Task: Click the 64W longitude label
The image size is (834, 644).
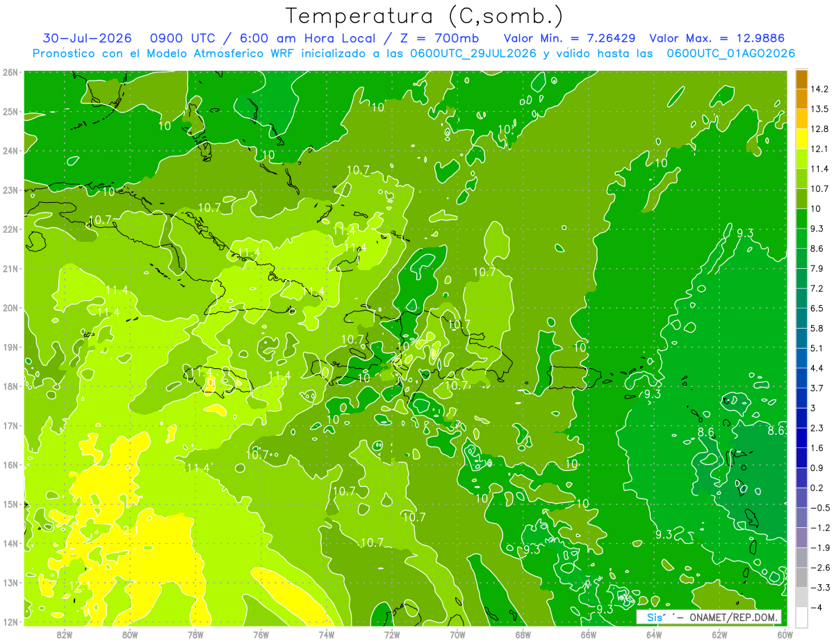Action: pyautogui.click(x=654, y=634)
